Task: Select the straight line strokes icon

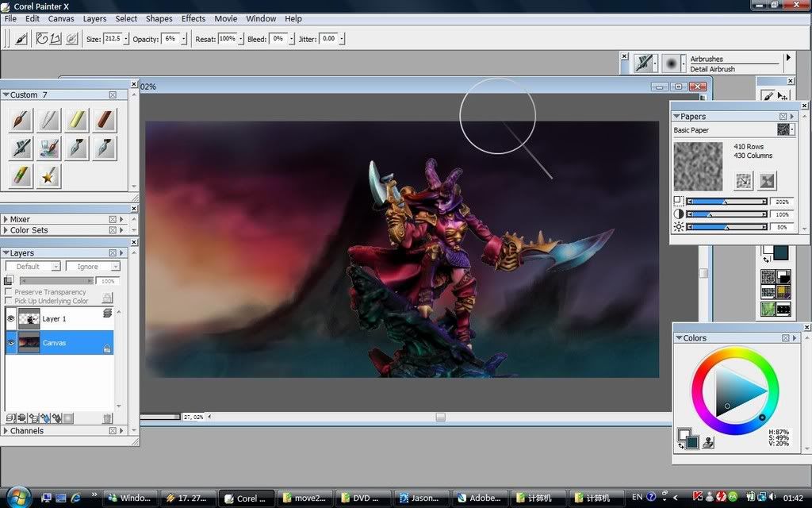Action: pos(56,39)
